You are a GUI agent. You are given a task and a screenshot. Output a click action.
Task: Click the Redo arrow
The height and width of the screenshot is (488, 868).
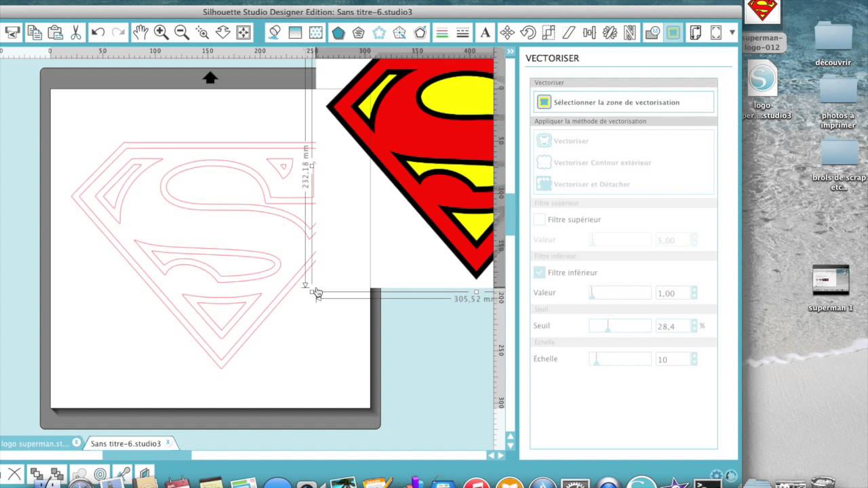coord(119,32)
